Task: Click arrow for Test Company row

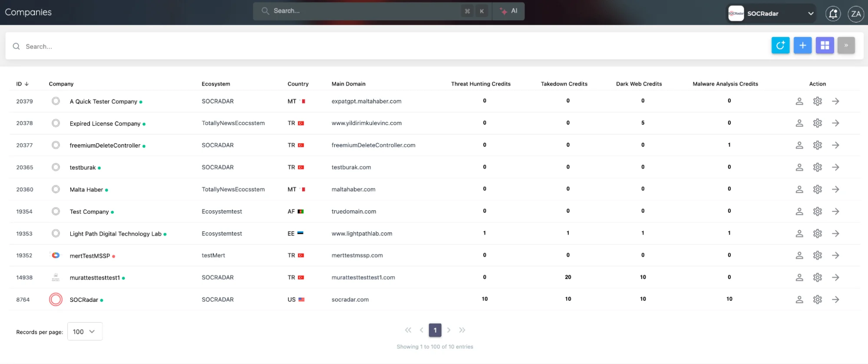Action: [835, 212]
